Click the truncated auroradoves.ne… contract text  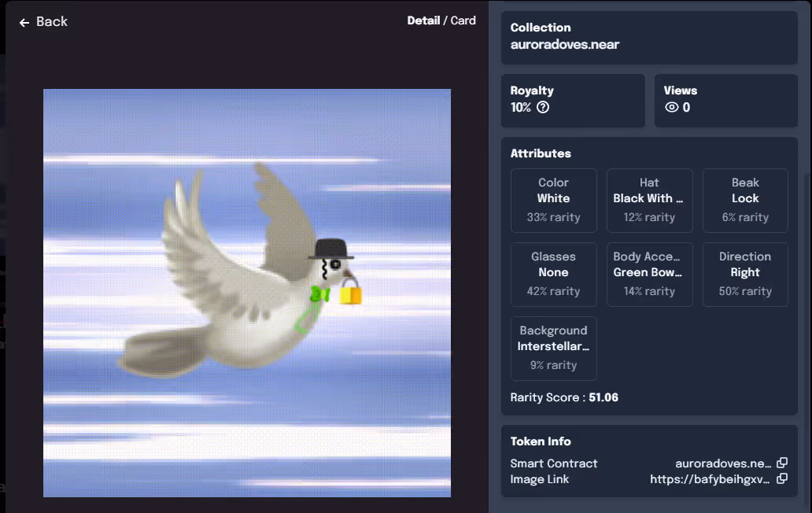[723, 463]
